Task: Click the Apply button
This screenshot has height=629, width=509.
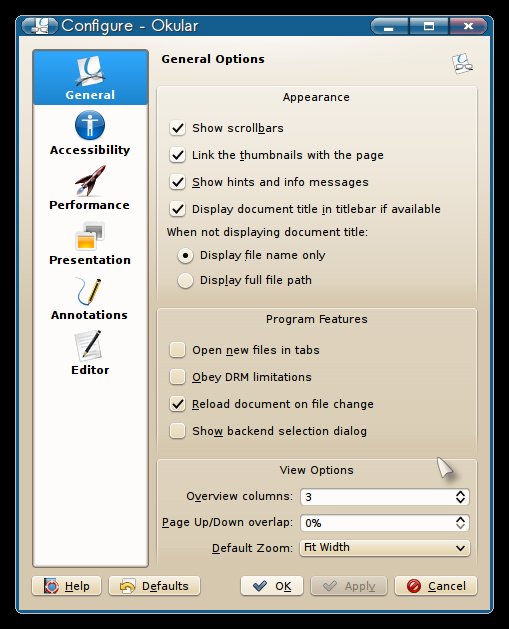Action: [349, 586]
